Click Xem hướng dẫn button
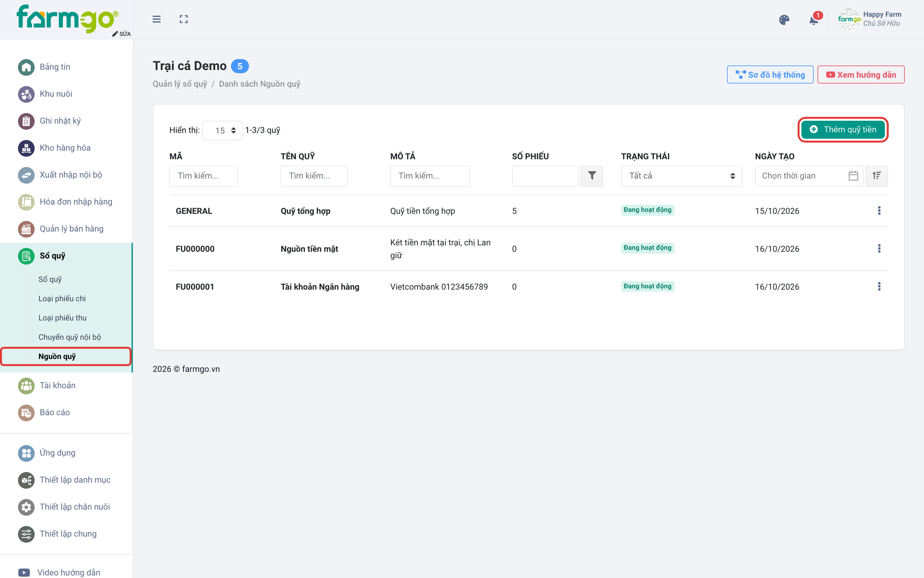 coord(861,74)
